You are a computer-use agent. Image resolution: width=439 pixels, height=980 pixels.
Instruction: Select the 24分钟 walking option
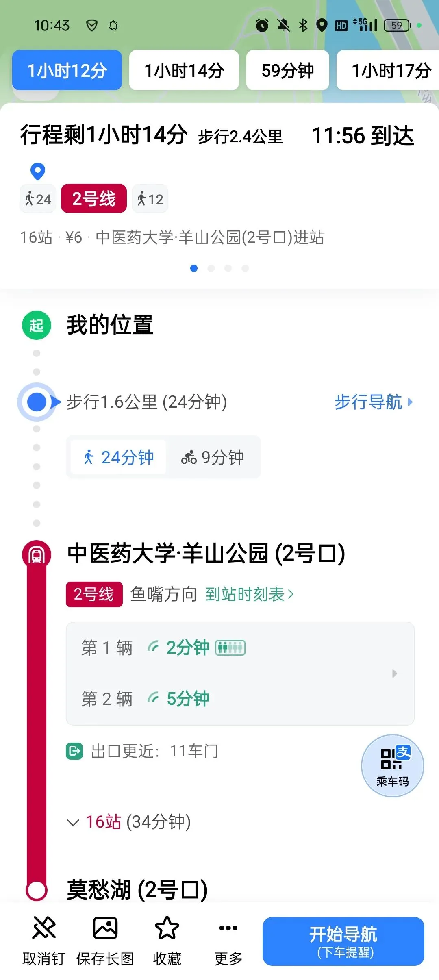click(118, 457)
